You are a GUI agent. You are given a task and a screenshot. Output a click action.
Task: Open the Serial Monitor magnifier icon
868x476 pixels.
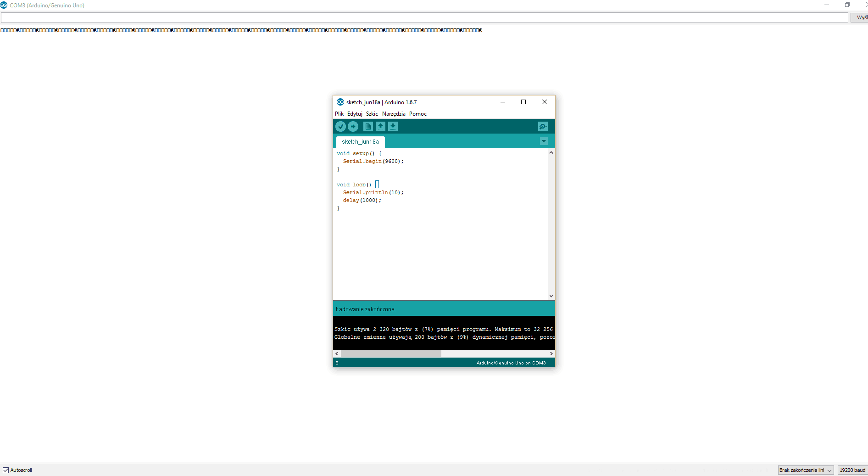[x=543, y=126]
